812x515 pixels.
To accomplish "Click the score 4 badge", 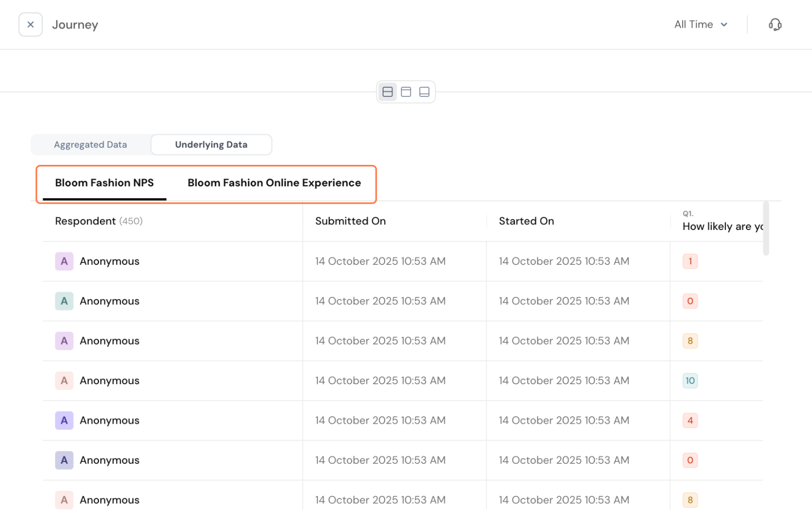I will pos(690,420).
